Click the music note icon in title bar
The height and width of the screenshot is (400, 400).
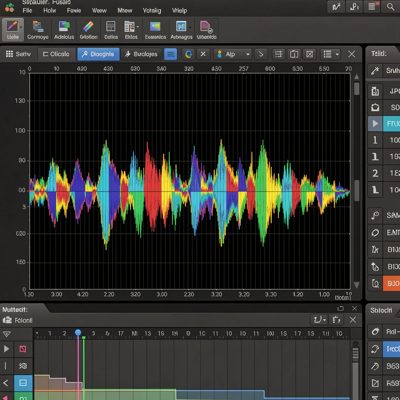pyautogui.click(x=355, y=7)
